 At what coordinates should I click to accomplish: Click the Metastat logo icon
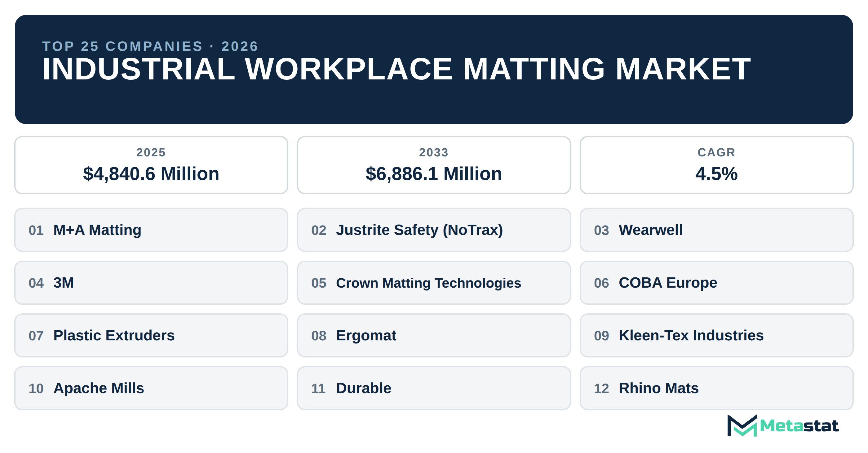pos(742,425)
